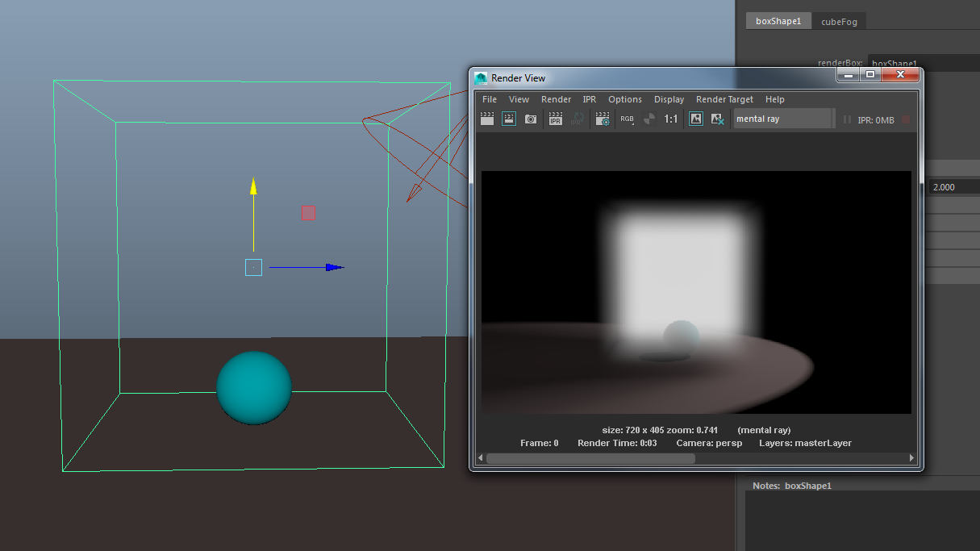Toggle the alpha channel display icon

click(649, 119)
